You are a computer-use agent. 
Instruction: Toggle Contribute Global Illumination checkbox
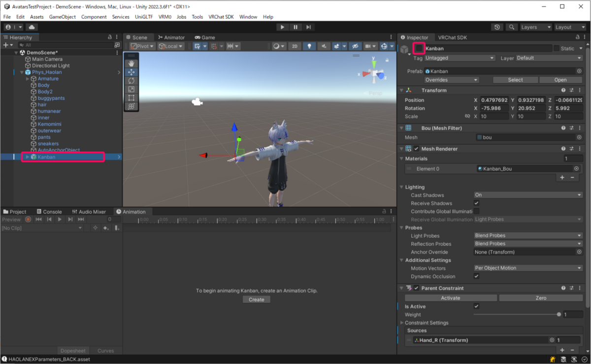[476, 211]
